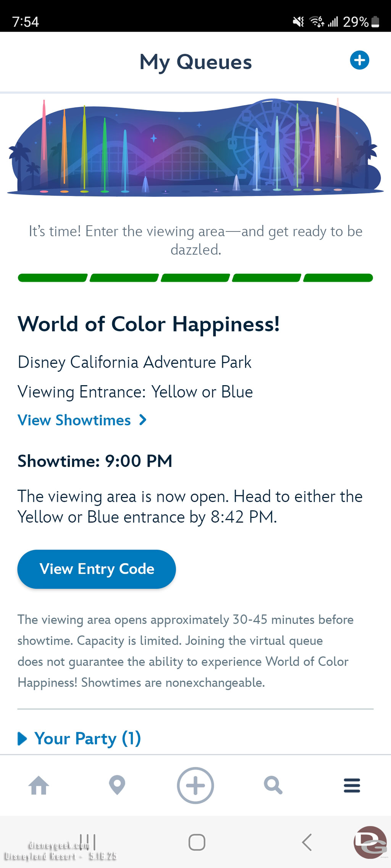Tap the DG watermark logo

click(370, 842)
